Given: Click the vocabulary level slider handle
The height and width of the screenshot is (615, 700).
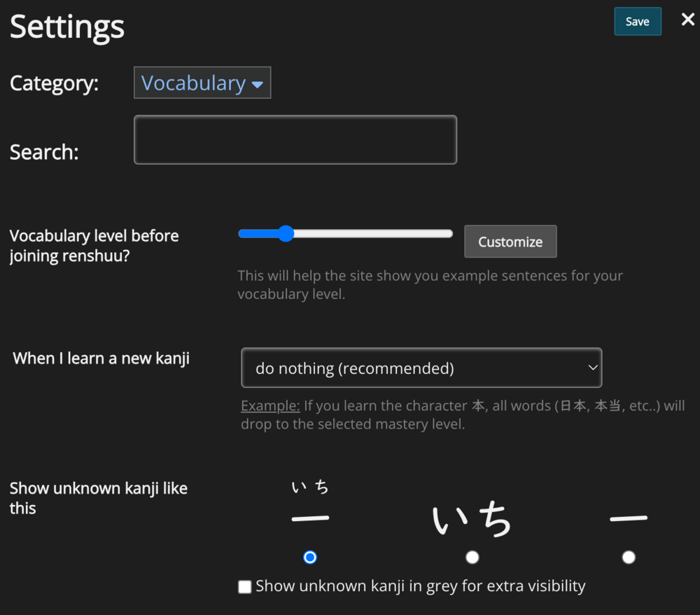Looking at the screenshot, I should point(286,233).
